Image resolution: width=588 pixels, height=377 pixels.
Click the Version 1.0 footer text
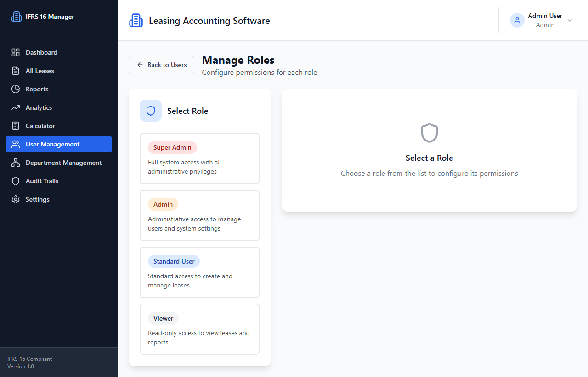pos(21,366)
